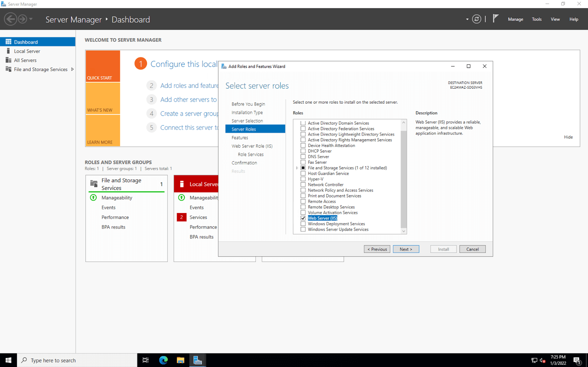Screen dimensions: 588x367
Task: Click the red Services alert count badge
Action: tap(182, 217)
